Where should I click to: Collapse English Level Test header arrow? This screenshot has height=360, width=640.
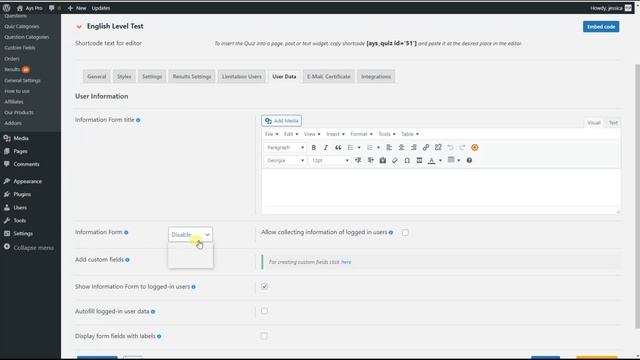pyautogui.click(x=79, y=27)
